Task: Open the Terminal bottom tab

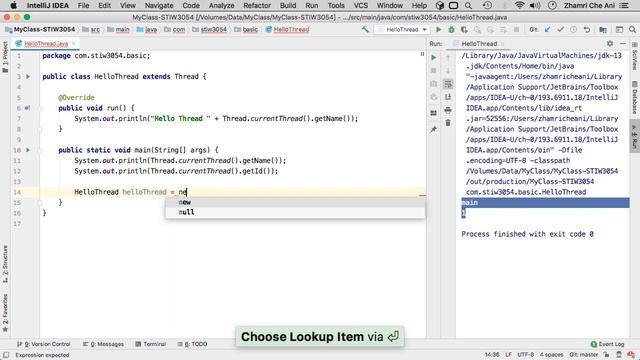Action: pos(150,344)
